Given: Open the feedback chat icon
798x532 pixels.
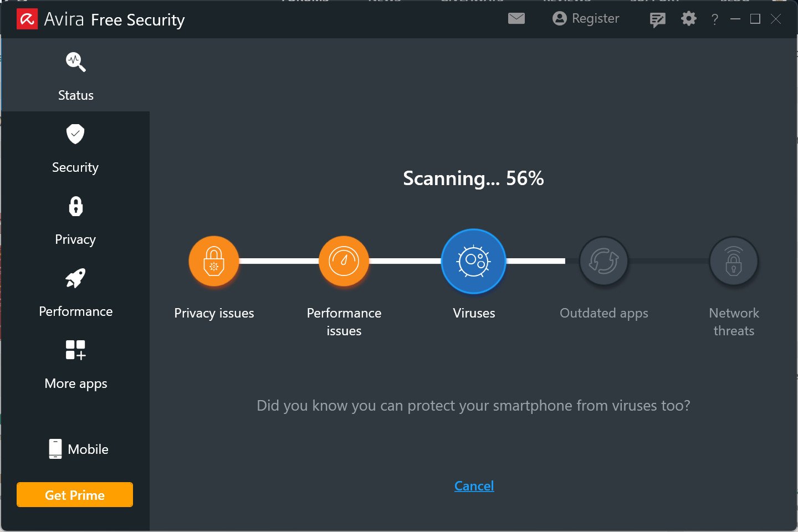Looking at the screenshot, I should pyautogui.click(x=657, y=20).
